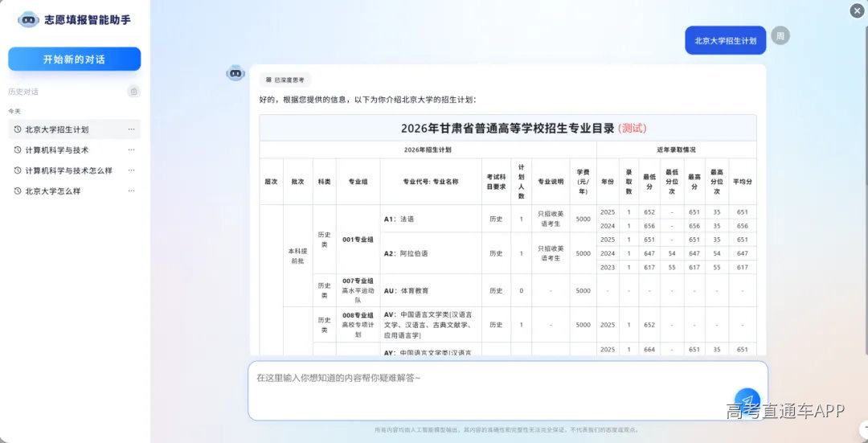The width and height of the screenshot is (868, 443).
Task: Click the 层次 column header
Action: click(x=272, y=182)
